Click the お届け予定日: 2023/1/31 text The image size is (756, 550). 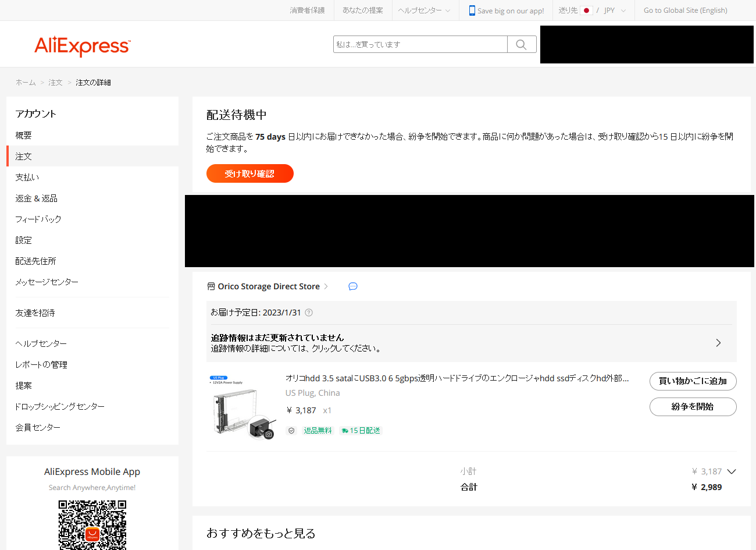pyautogui.click(x=256, y=313)
